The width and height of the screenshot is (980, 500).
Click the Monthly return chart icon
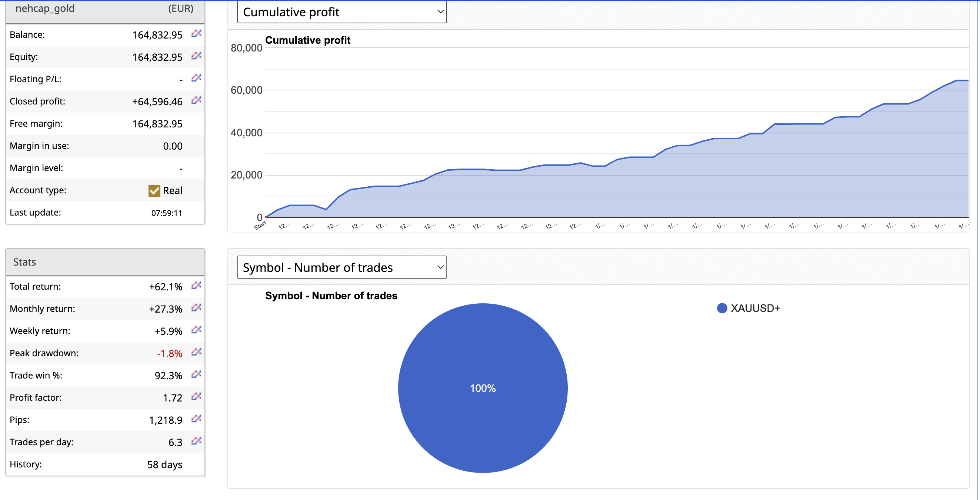[x=196, y=307]
